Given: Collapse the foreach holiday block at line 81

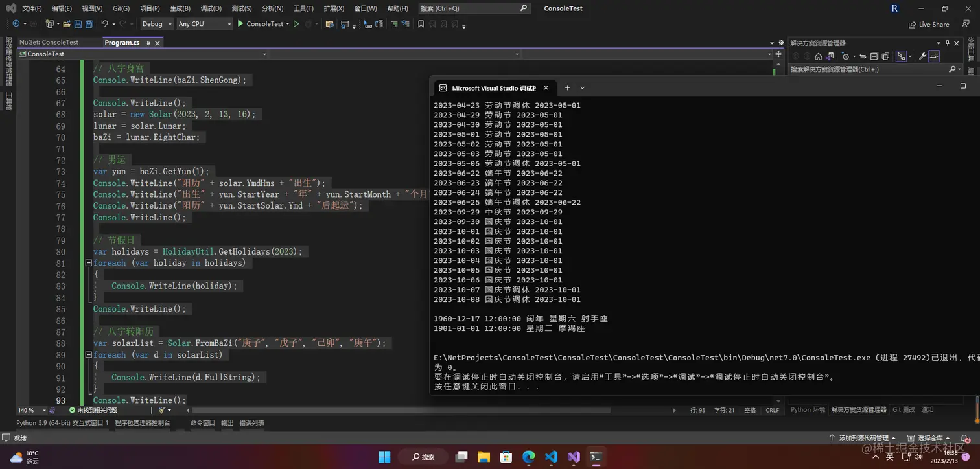Looking at the screenshot, I should tap(88, 263).
